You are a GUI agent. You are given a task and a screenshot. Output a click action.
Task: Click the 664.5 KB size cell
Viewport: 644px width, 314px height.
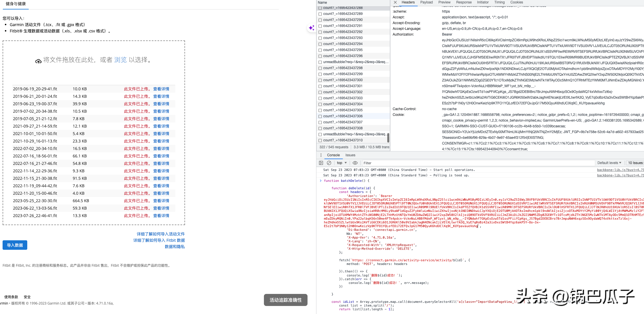pos(81,201)
